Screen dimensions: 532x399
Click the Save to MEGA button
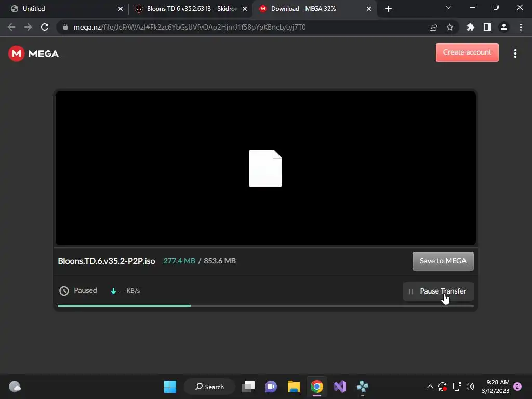443,261
